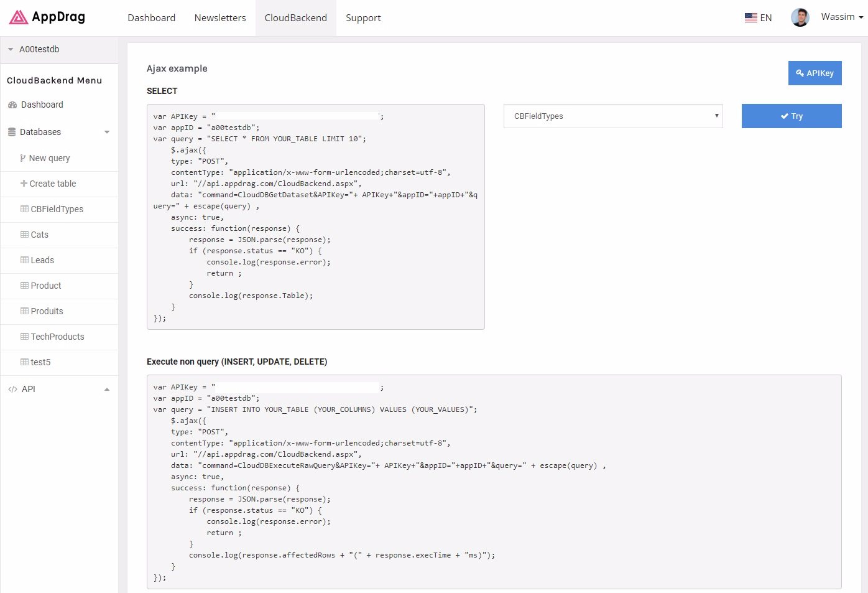The image size is (868, 593).
Task: Click the table icon beside CBFieldTypes
Action: coord(24,209)
